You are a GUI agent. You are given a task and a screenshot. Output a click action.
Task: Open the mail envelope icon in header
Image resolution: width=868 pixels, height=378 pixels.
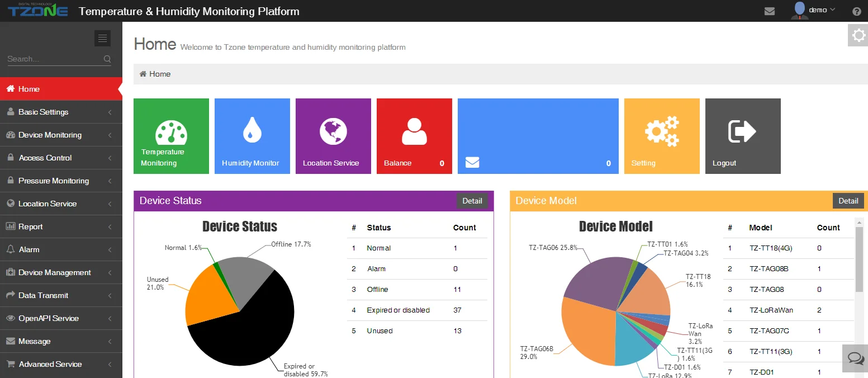click(770, 11)
